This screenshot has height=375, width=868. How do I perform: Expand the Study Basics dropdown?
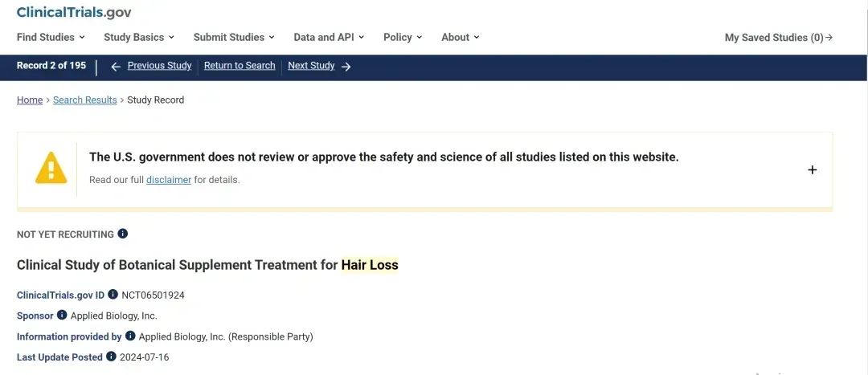[x=139, y=37]
